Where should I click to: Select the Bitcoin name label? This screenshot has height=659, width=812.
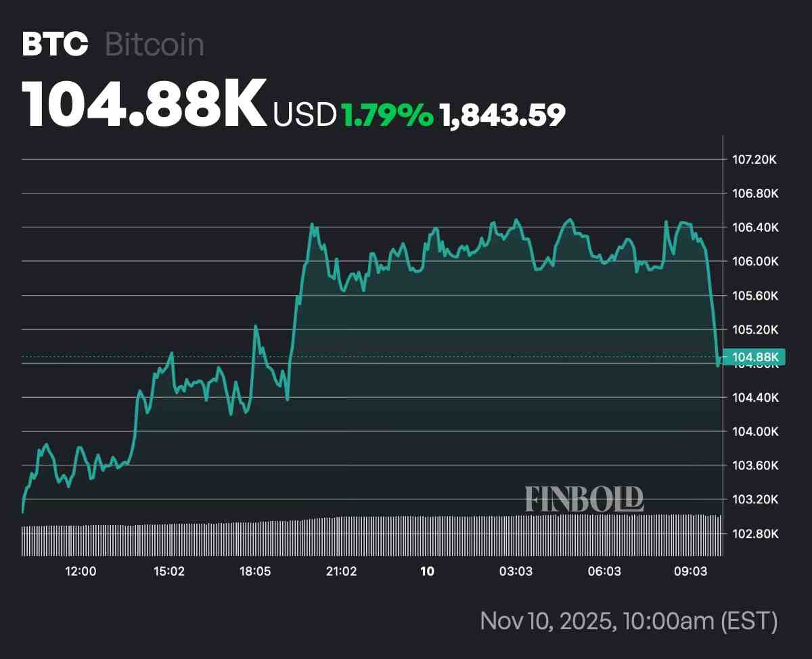click(154, 45)
